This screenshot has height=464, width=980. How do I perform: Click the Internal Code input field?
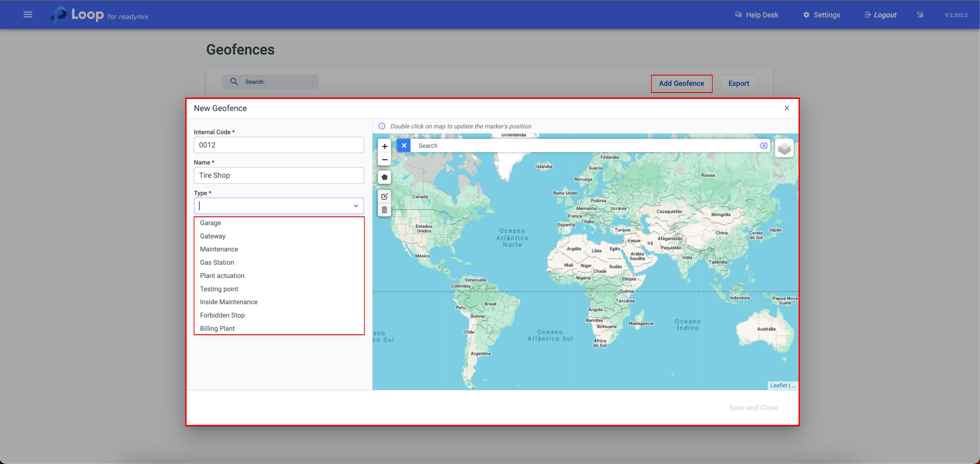click(x=279, y=145)
